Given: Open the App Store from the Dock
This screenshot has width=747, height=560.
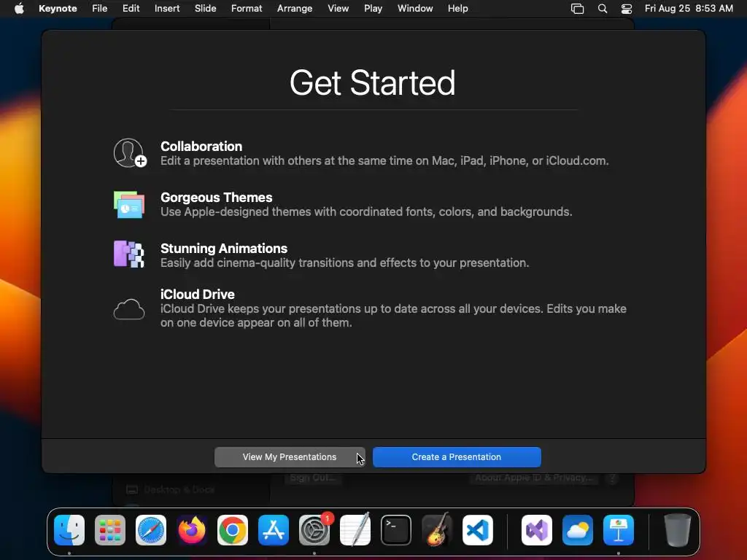Looking at the screenshot, I should 274,530.
